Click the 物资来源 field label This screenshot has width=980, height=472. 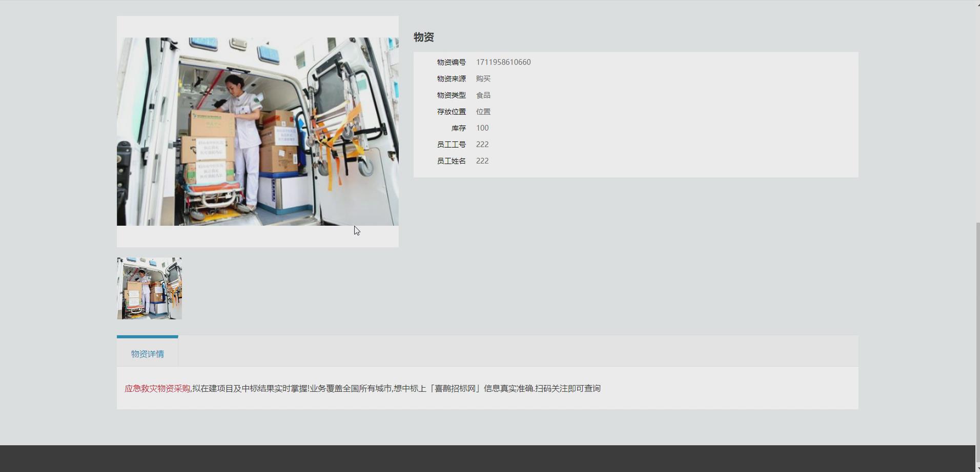(451, 78)
